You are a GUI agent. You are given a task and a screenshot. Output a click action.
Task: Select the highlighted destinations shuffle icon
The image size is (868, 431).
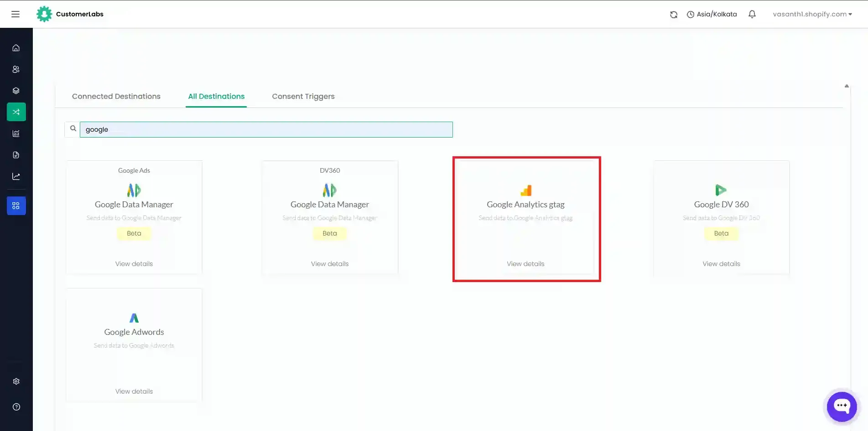[16, 112]
